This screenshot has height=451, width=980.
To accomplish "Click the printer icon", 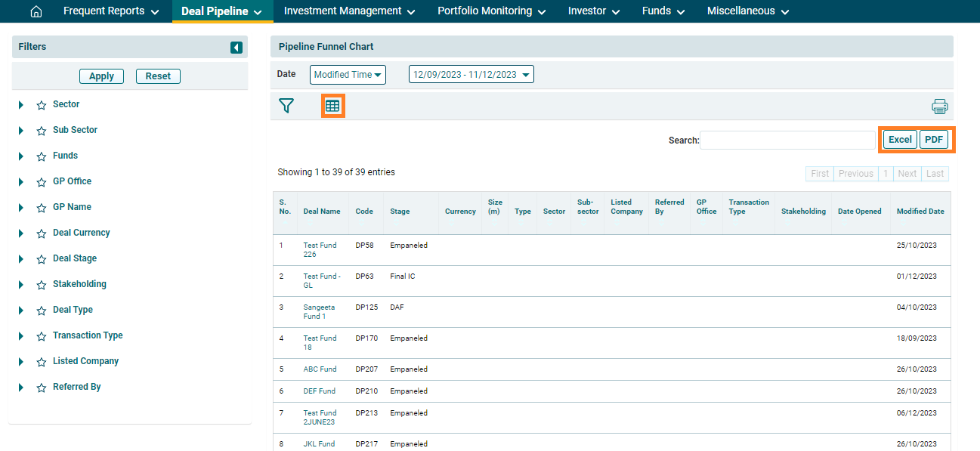I will point(939,107).
